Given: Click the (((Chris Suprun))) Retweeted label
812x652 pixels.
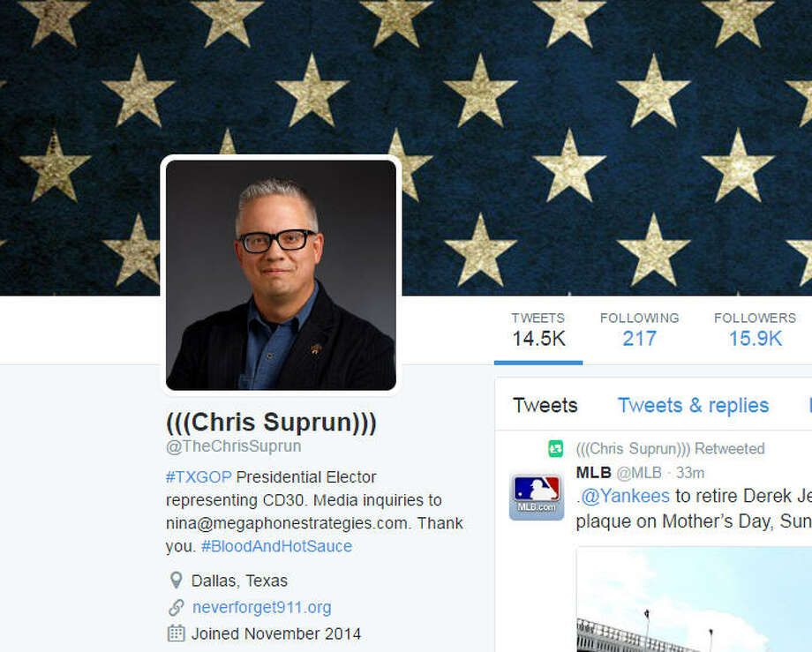Looking at the screenshot, I should (670, 449).
